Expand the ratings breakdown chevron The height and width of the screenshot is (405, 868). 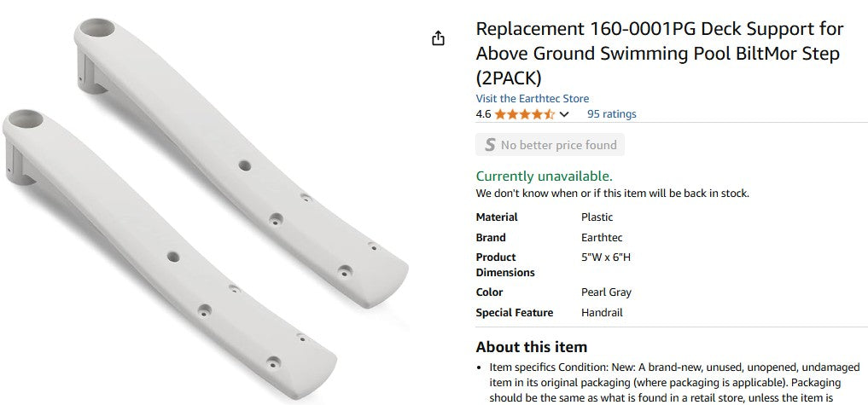click(564, 114)
